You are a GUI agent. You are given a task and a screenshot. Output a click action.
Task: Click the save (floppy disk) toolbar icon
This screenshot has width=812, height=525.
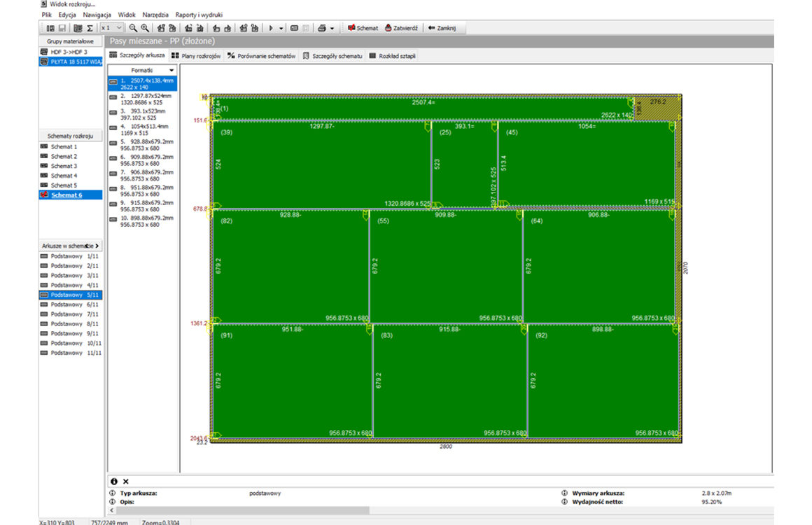click(x=62, y=28)
